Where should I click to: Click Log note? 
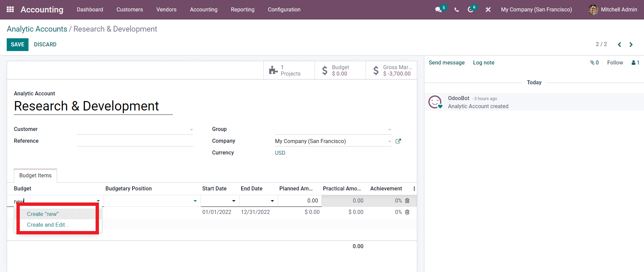pyautogui.click(x=484, y=62)
